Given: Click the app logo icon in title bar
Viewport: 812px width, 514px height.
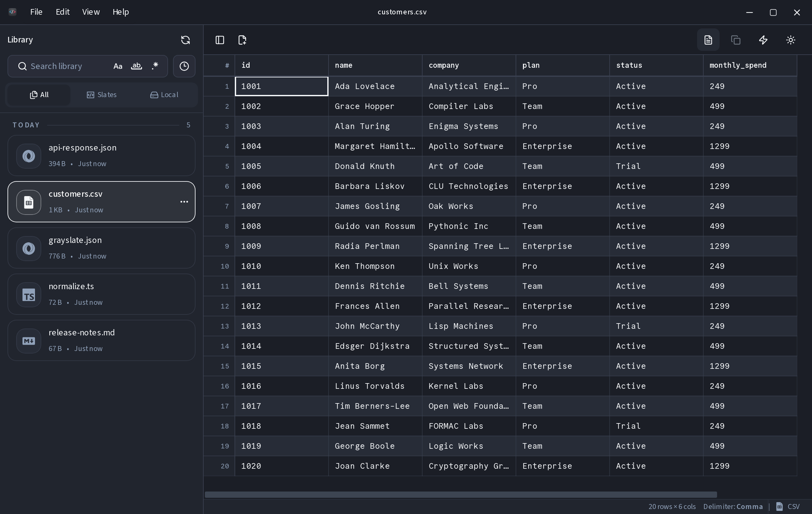Looking at the screenshot, I should (12, 12).
